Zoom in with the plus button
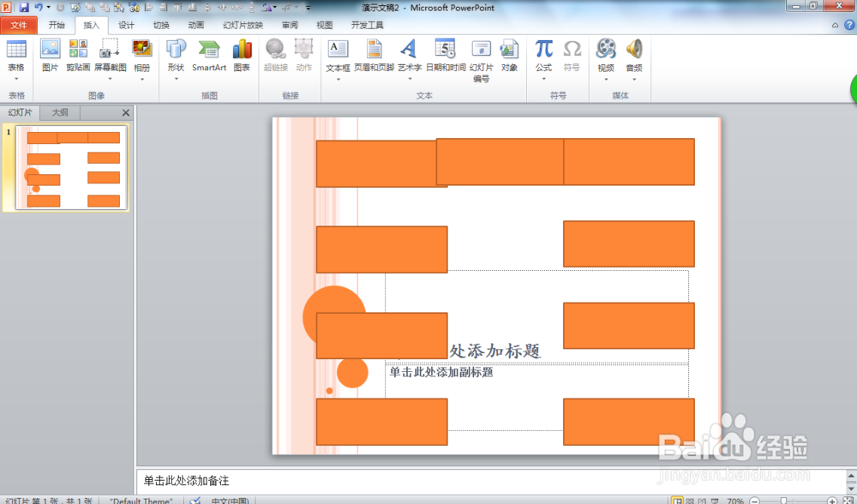Viewport: 857px width, 504px height. [832, 501]
